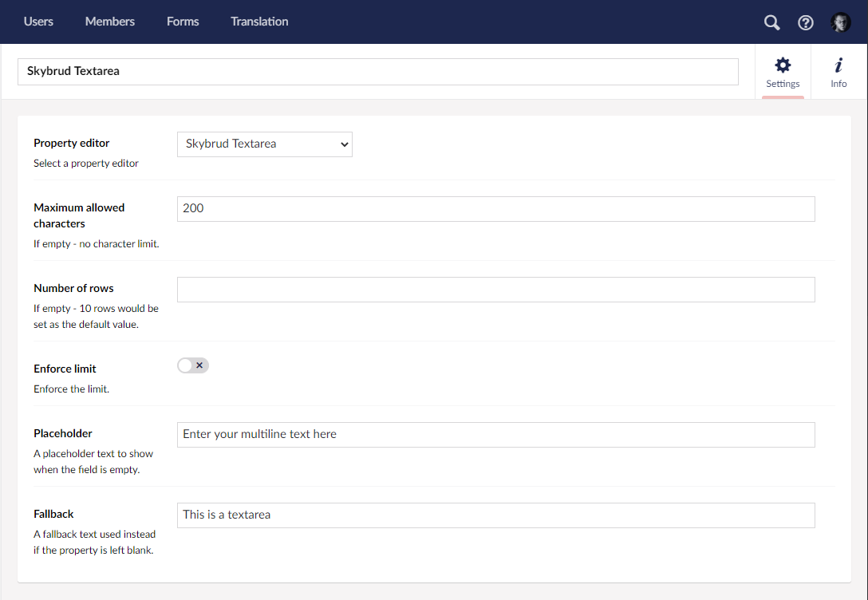Click the Placeholder text field
Viewport: 868px width, 600px height.
(x=496, y=435)
